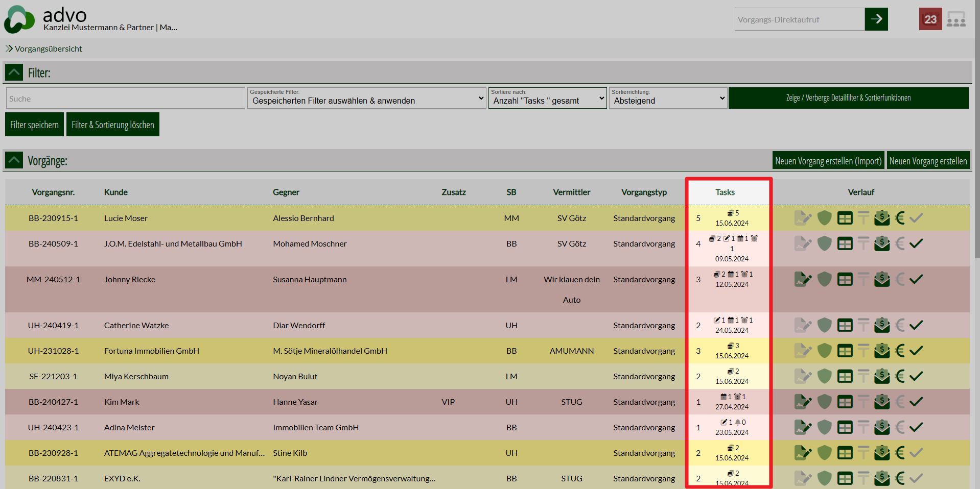Collapse the Filter section

14,72
